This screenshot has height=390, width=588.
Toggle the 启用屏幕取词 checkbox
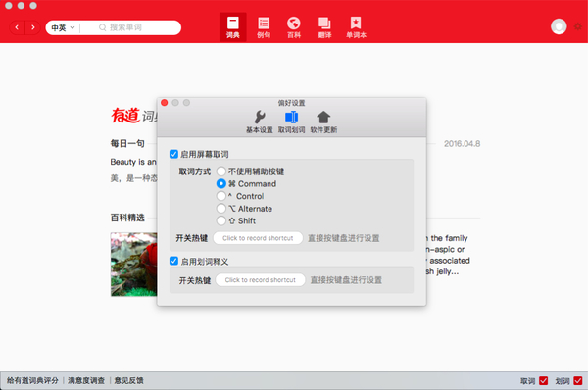pos(173,154)
